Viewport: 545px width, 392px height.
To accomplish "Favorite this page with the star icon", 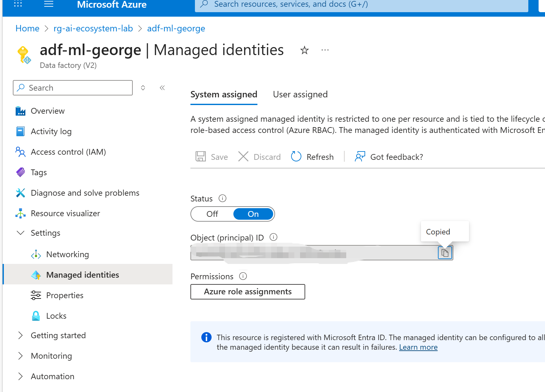I will 304,50.
